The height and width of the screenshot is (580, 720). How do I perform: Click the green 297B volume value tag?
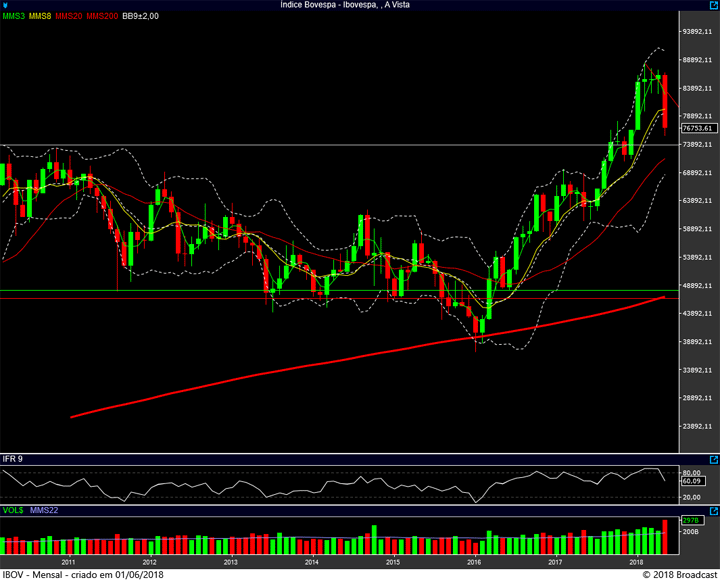click(690, 521)
